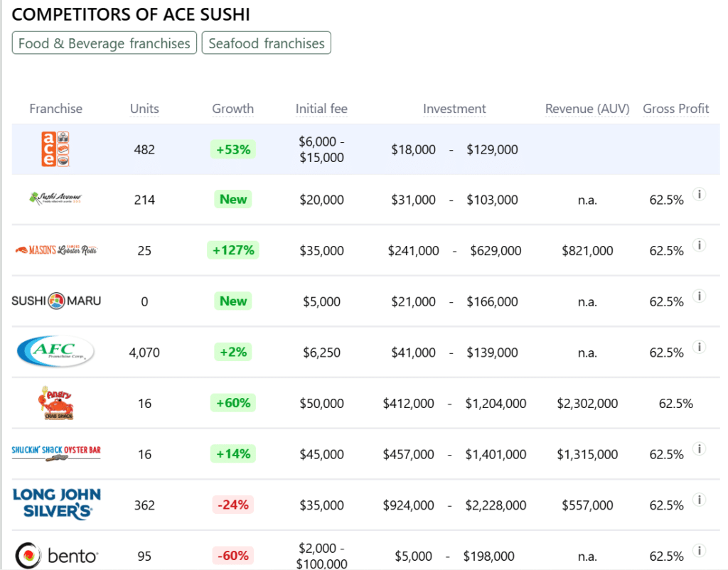
Task: Select the $241,000 investment value
Action: tap(413, 251)
